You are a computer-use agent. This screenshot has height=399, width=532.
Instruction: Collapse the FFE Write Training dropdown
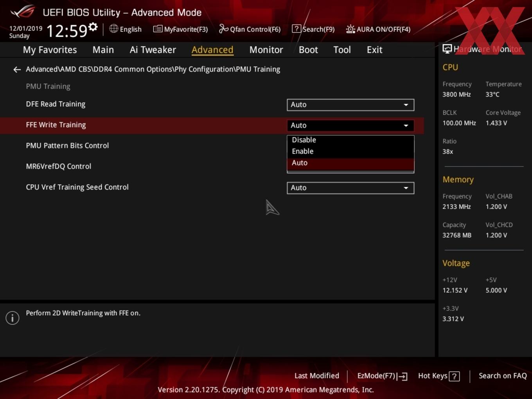(350, 126)
